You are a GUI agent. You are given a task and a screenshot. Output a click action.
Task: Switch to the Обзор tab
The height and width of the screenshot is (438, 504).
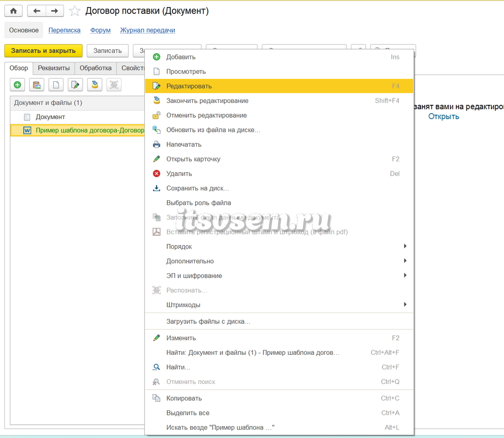[x=19, y=68]
